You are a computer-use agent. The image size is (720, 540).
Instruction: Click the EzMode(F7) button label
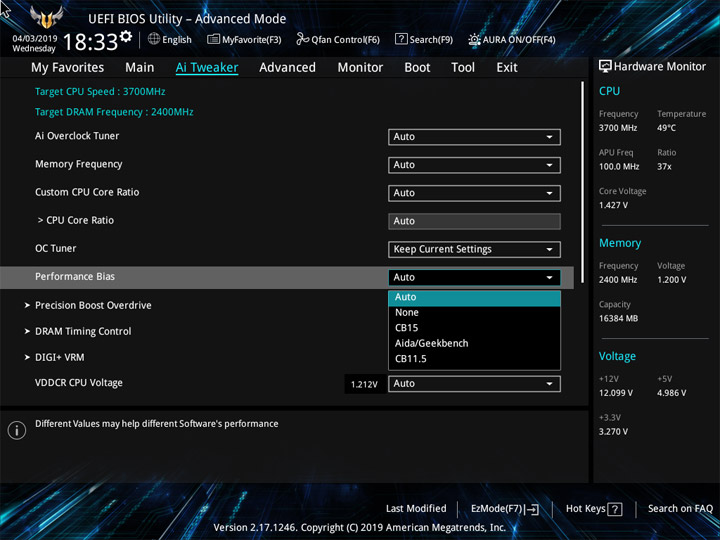[497, 509]
